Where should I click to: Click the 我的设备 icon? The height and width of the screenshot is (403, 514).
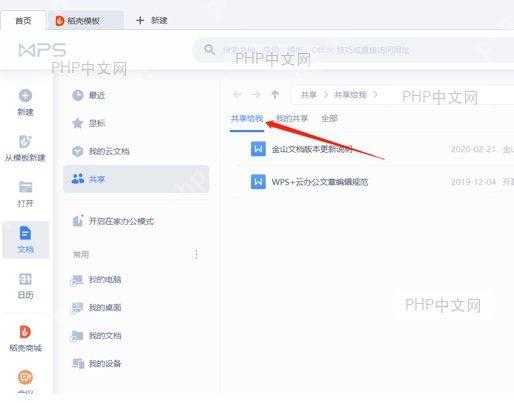click(x=78, y=363)
